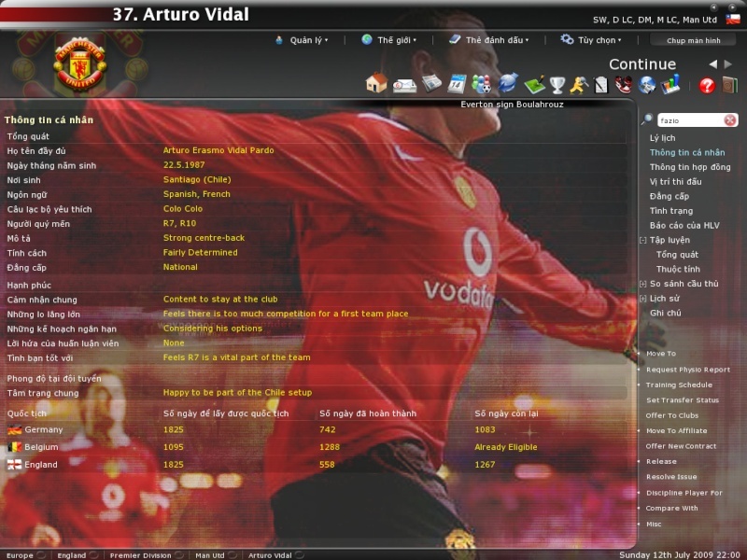The width and height of the screenshot is (747, 560).
Task: Click the Everton sign Boulahrouz news ticker
Action: coord(512,105)
